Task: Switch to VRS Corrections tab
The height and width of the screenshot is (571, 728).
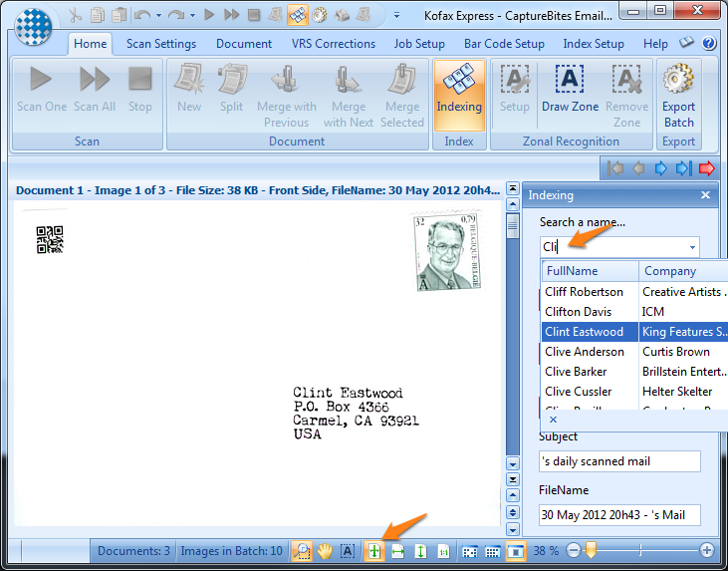Action: point(334,44)
